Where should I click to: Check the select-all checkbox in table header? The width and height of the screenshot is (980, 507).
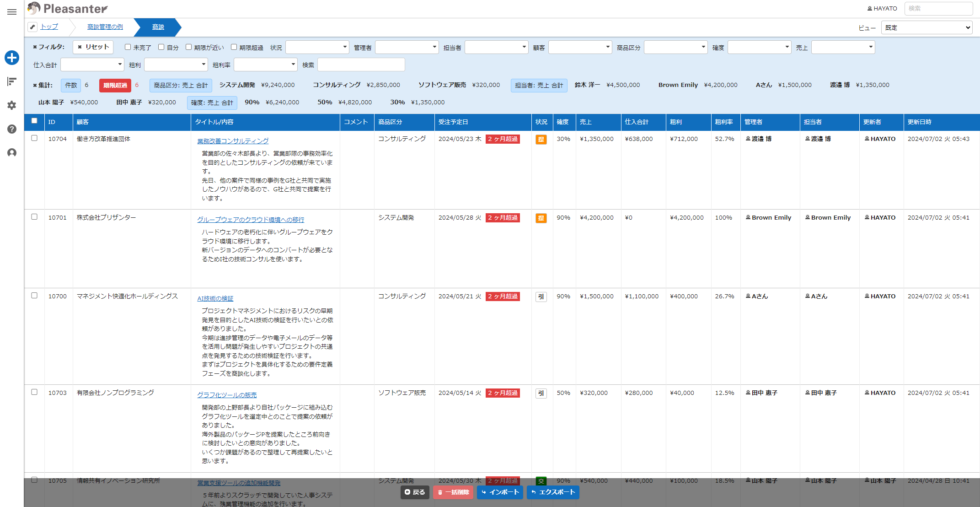[34, 121]
